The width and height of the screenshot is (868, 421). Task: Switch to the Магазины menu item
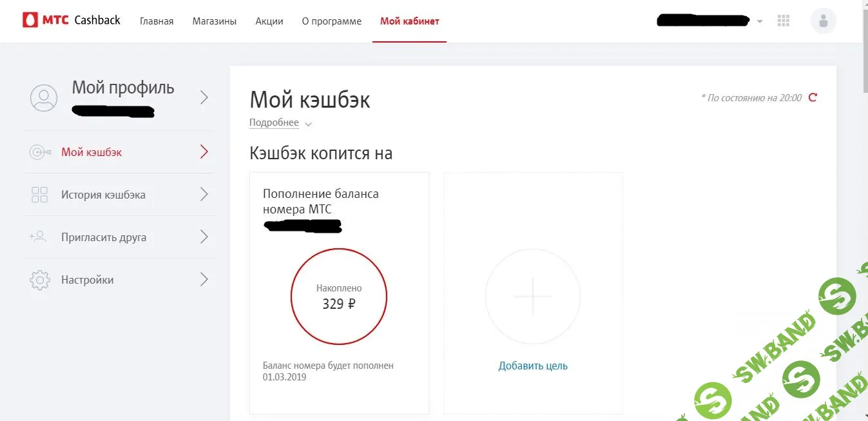(x=214, y=21)
